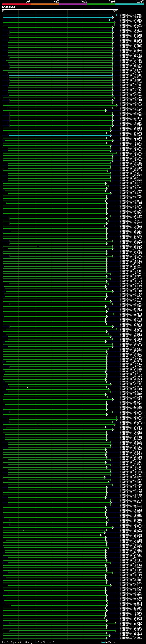146x644 pixels.
Task: Select the query title BP097990
Action: [x=8, y=8]
